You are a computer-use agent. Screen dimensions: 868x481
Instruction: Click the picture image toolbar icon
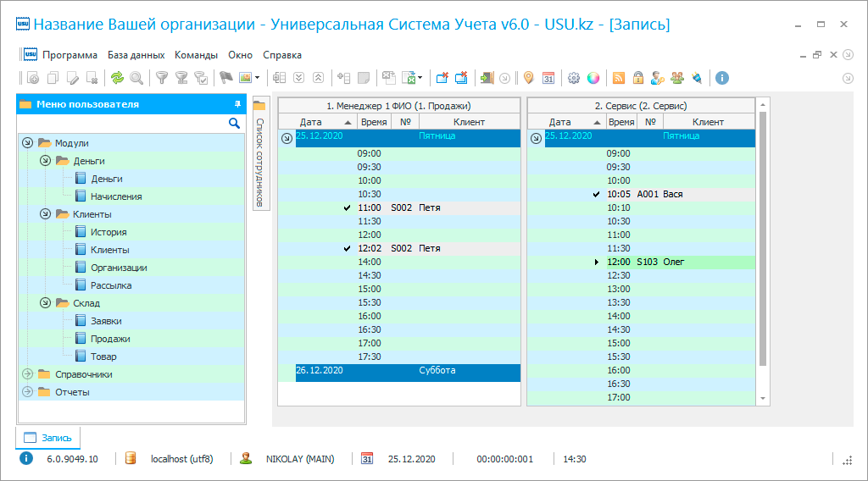click(x=245, y=78)
